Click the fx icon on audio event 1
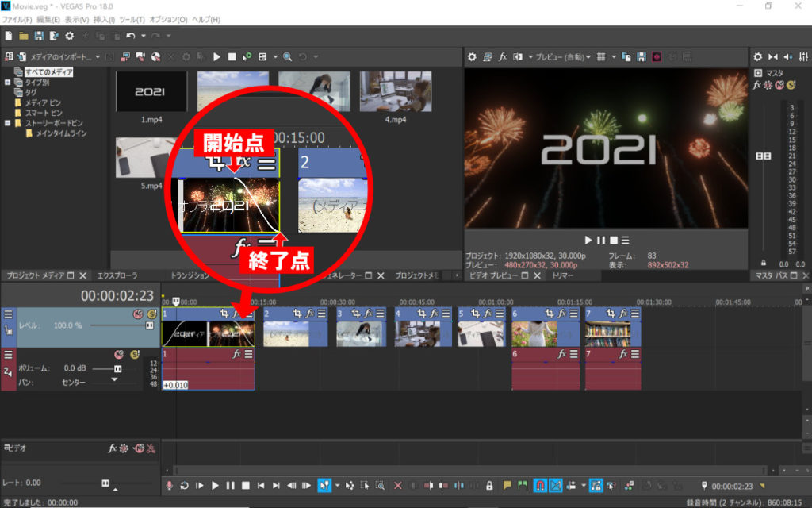 [236, 354]
